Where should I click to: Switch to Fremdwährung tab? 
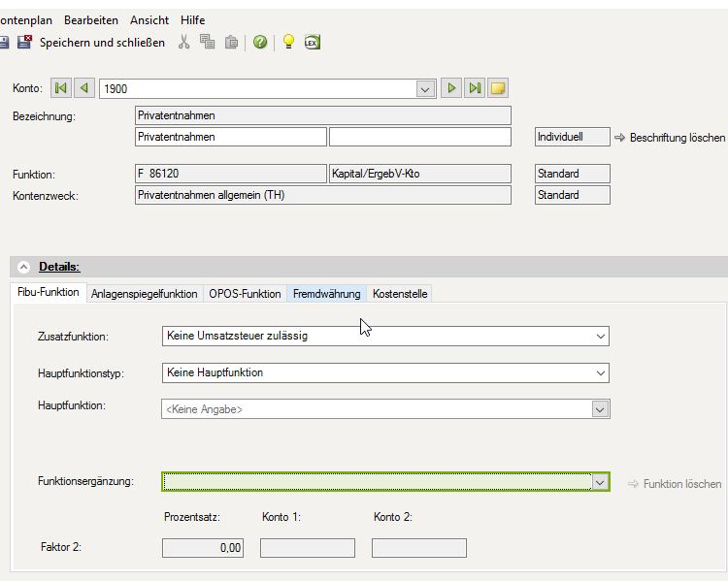pos(327,294)
